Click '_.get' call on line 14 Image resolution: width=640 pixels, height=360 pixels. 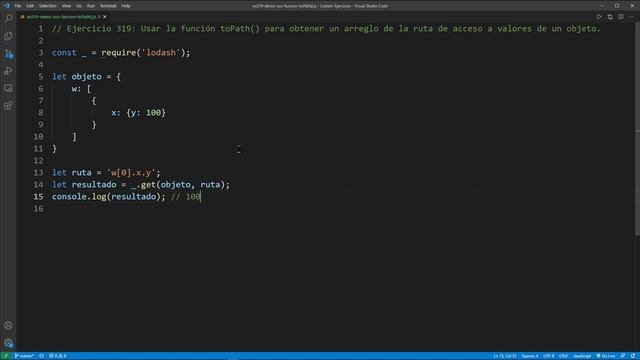(x=143, y=185)
